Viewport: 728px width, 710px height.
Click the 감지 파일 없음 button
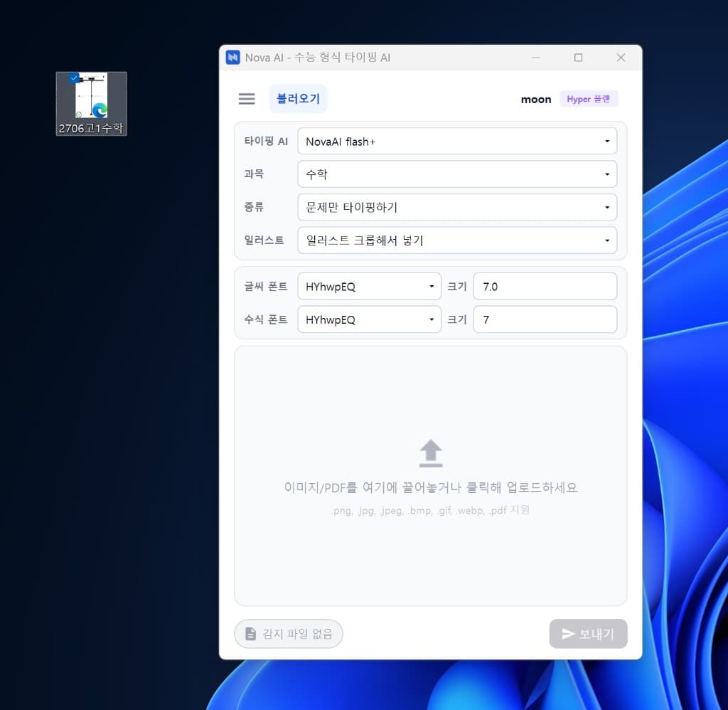289,634
